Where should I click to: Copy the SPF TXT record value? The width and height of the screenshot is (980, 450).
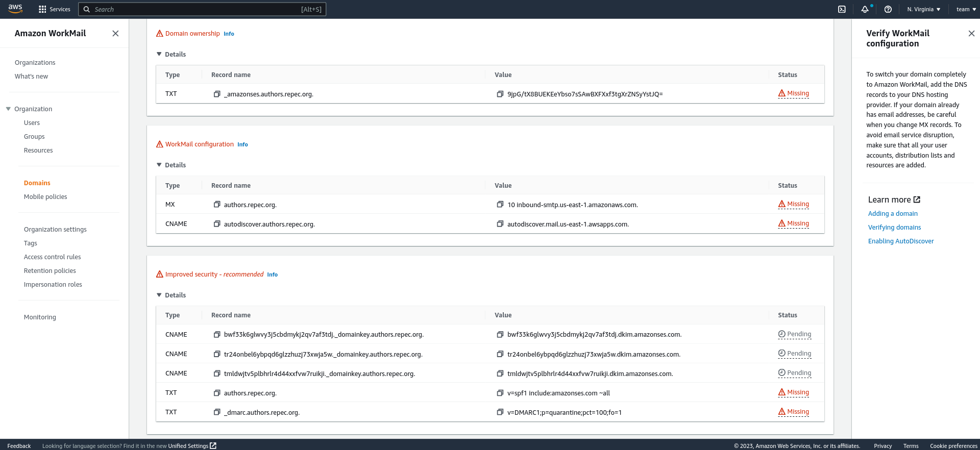tap(500, 393)
